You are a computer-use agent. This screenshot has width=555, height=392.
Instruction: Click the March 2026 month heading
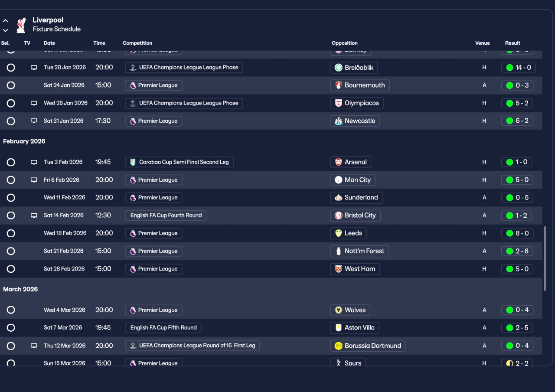(x=20, y=289)
